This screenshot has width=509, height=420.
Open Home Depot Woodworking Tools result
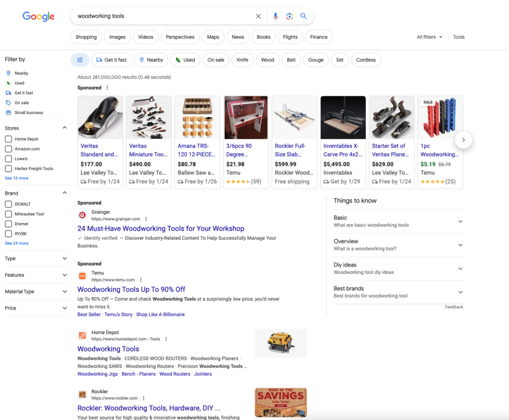[x=108, y=349]
